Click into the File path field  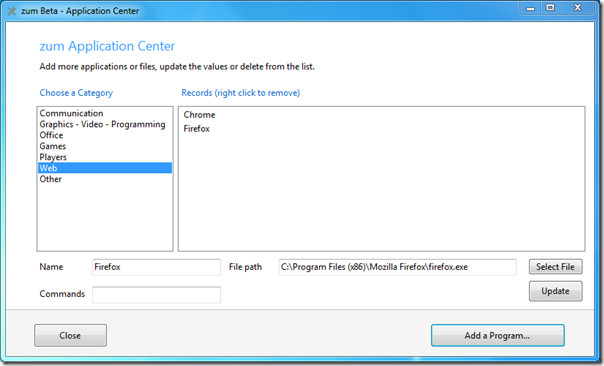(x=398, y=267)
